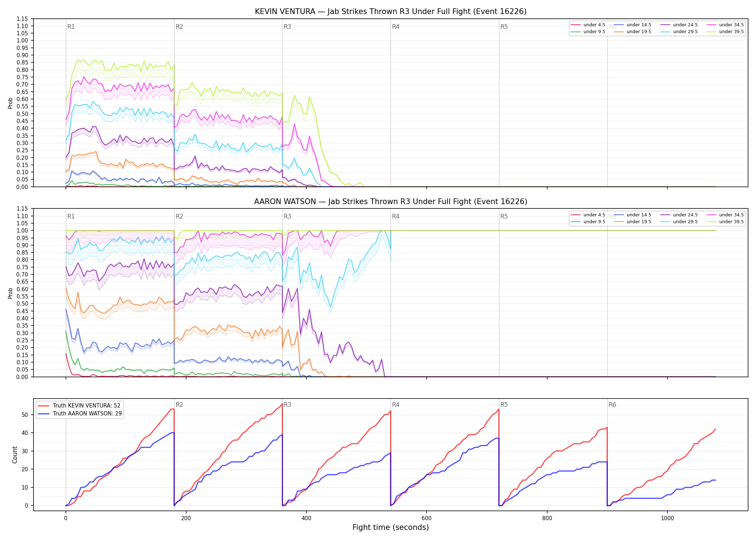
Task: Click the KEVIN VENTURA chart title
Action: point(391,12)
